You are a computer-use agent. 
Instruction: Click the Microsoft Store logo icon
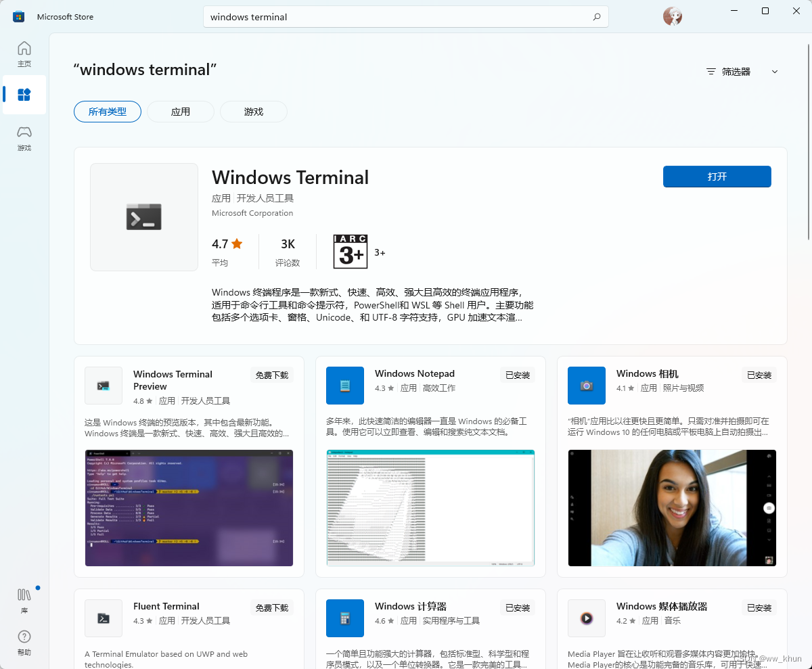(x=19, y=17)
